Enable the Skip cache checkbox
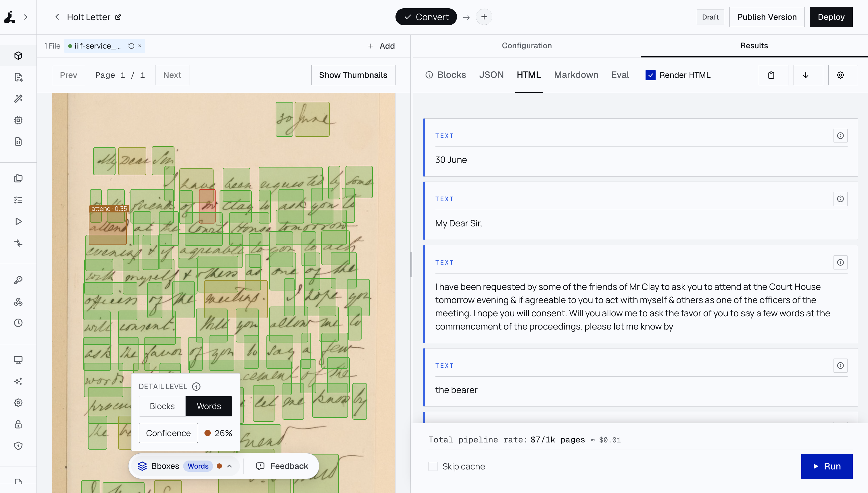 click(433, 466)
